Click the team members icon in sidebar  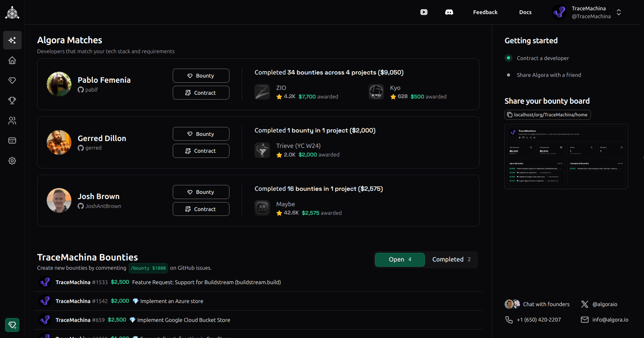pyautogui.click(x=12, y=120)
